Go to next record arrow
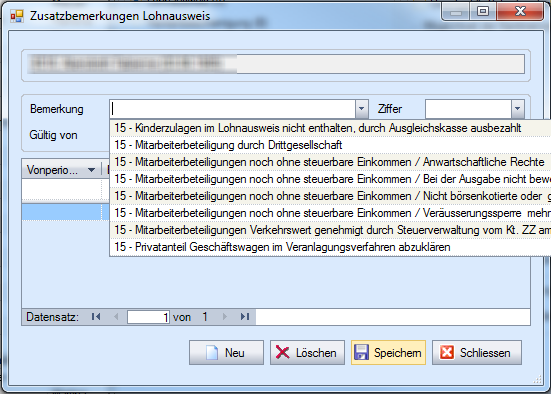This screenshot has height=394, width=551. [x=225, y=317]
